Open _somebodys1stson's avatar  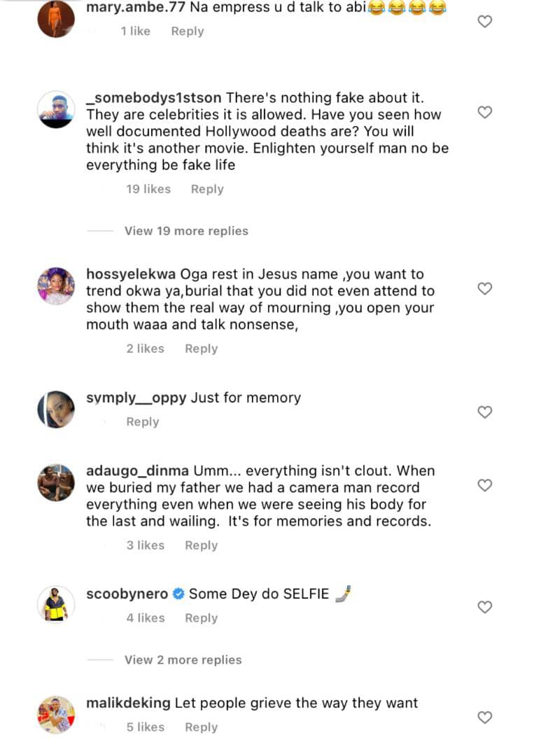click(56, 109)
